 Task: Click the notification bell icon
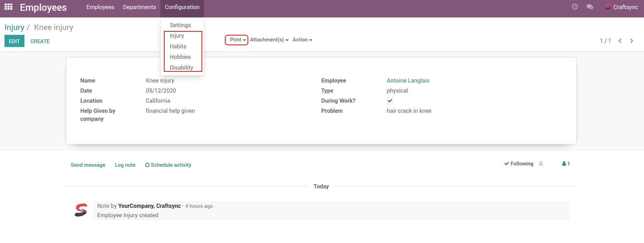point(541,164)
